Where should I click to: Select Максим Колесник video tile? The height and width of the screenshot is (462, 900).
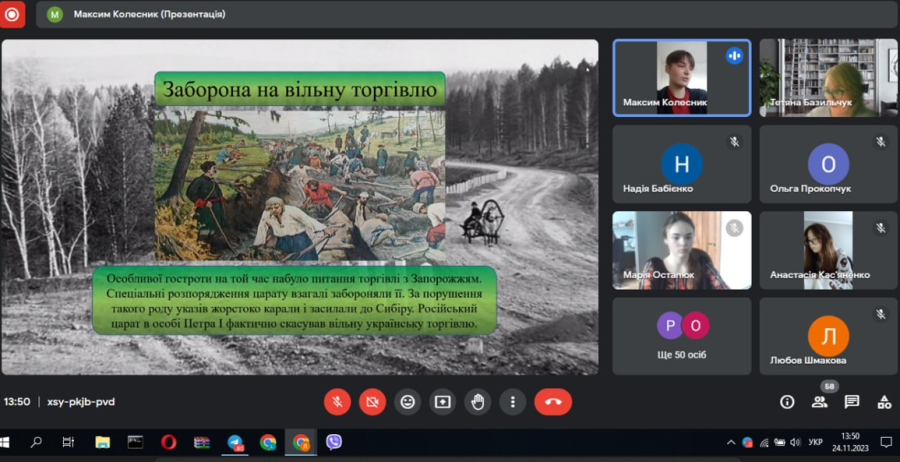[x=682, y=77]
